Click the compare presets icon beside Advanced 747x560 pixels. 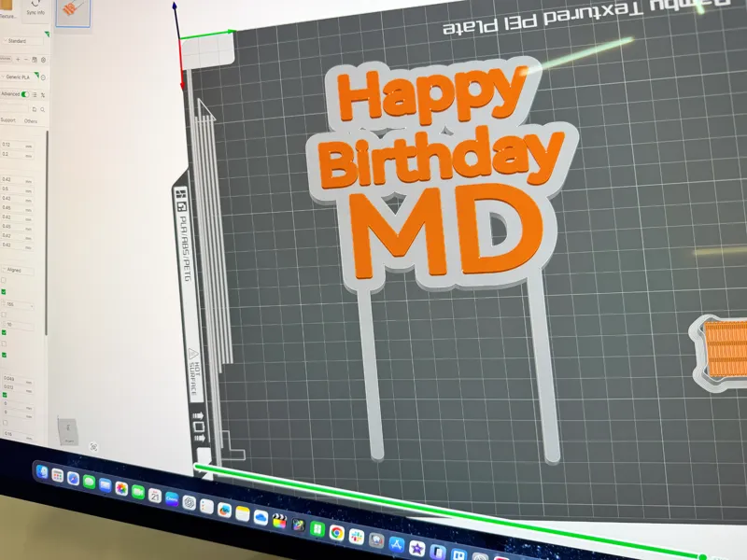coord(43,95)
